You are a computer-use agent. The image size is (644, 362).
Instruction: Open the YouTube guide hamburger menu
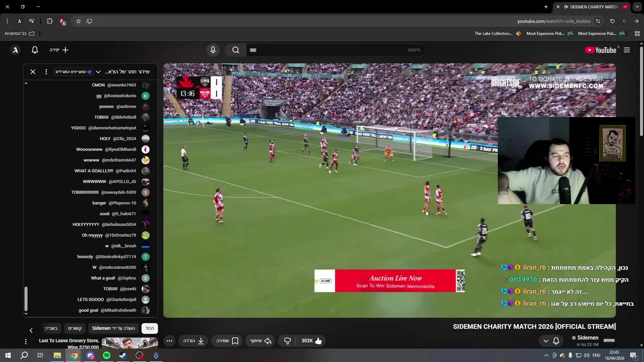pos(627,50)
